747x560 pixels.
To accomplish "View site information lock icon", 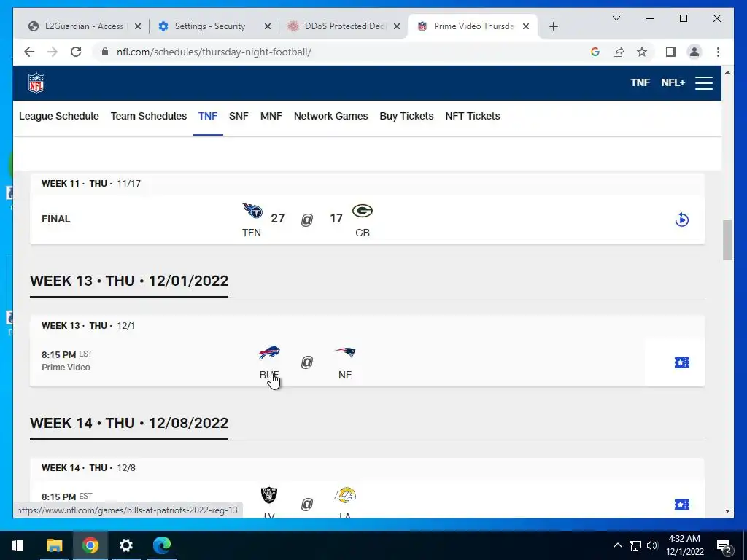I will click(x=105, y=52).
